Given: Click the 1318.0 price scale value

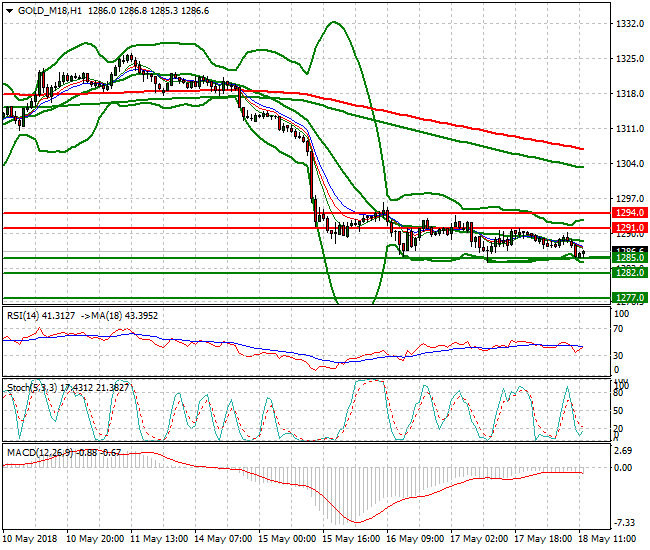Looking at the screenshot, I should [x=630, y=94].
